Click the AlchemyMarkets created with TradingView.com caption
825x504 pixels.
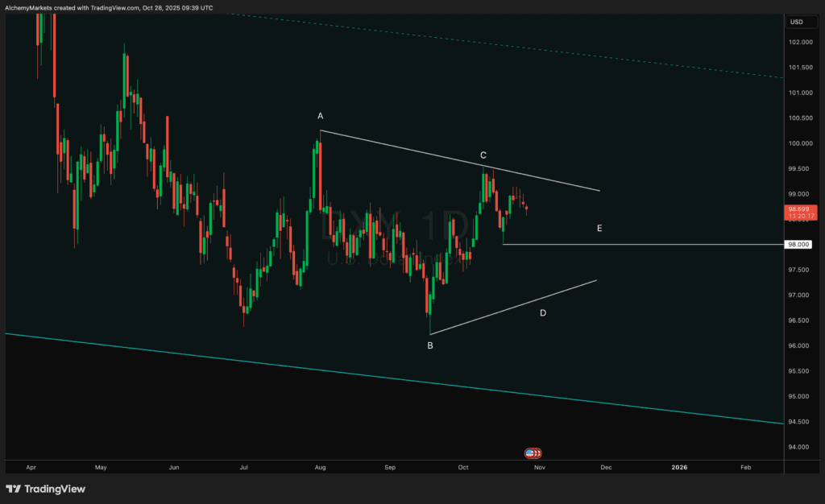pyautogui.click(x=109, y=8)
